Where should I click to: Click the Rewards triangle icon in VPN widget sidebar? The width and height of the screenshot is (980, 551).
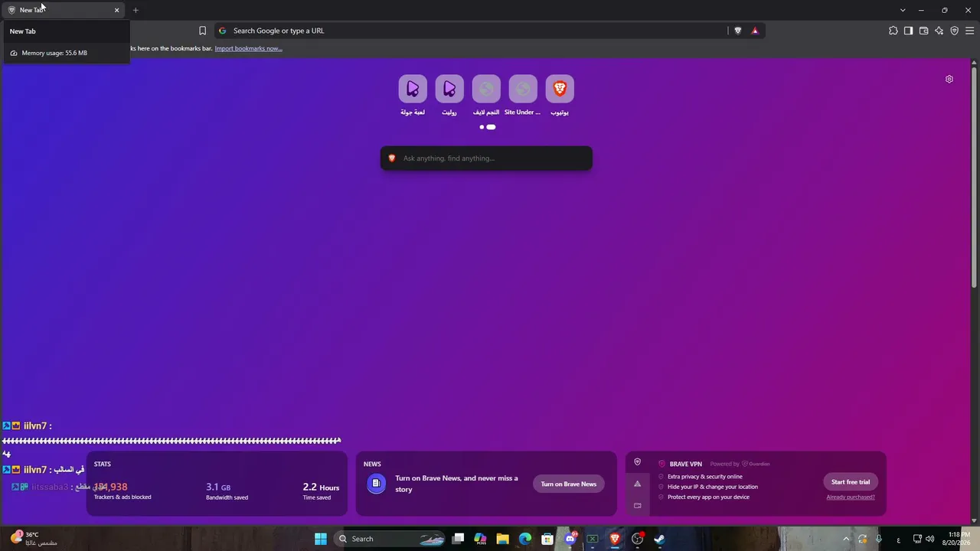point(637,484)
